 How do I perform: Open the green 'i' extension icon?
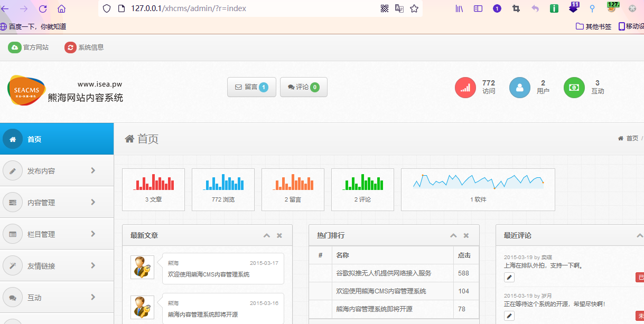pos(554,8)
